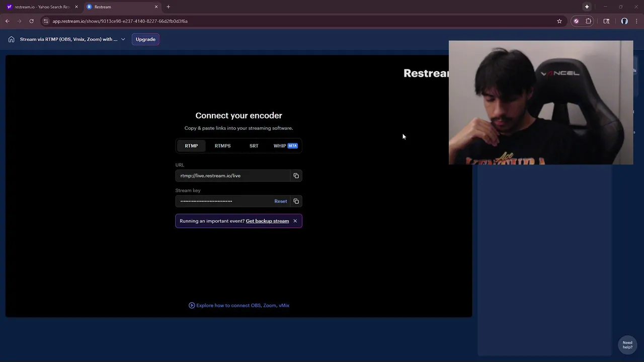Switch to the RTMPS tab
644x362 pixels.
222,146
